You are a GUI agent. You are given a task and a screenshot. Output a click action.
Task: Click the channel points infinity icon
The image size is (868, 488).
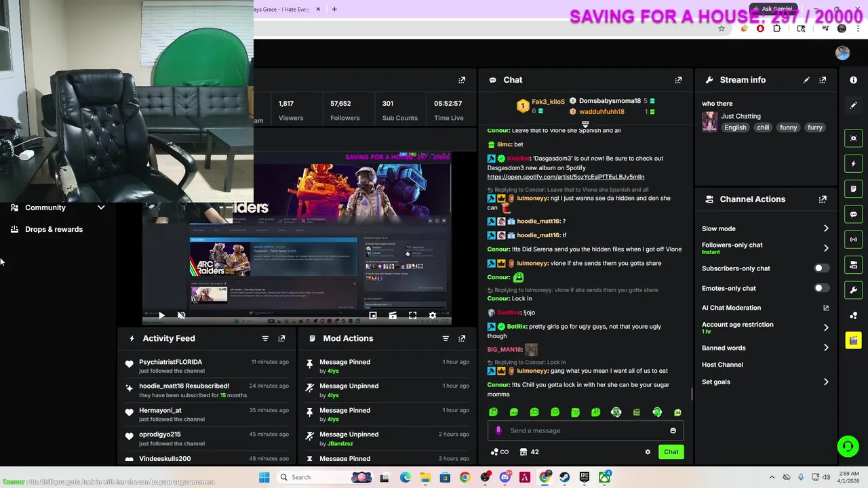click(500, 452)
